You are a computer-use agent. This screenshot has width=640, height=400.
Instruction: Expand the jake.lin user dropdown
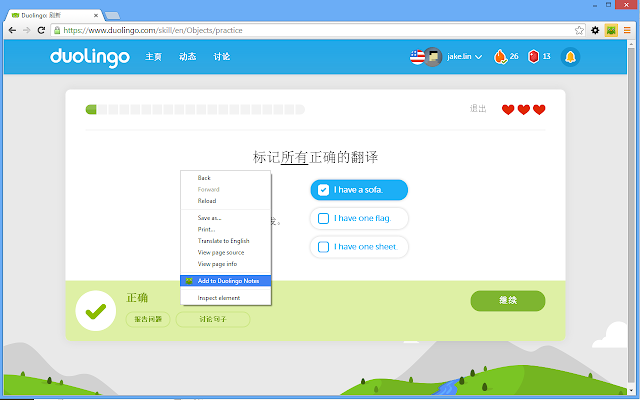(464, 57)
